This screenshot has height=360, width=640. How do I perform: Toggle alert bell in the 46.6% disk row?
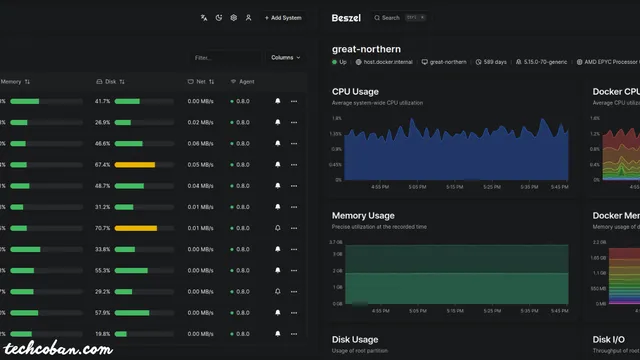[278, 143]
